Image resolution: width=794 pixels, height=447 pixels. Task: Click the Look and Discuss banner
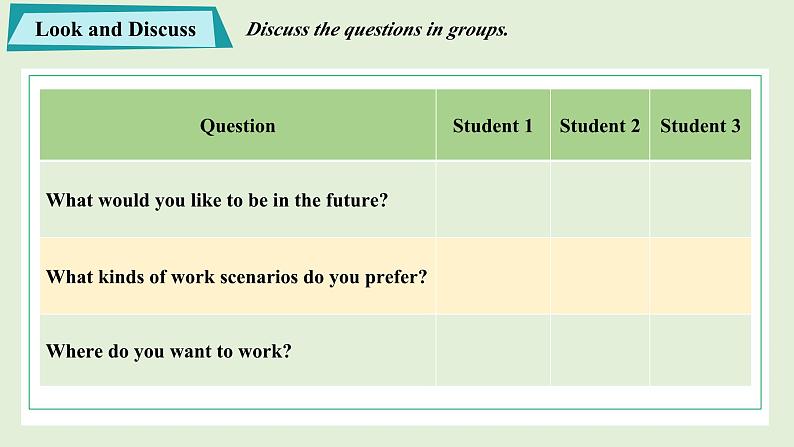120,28
